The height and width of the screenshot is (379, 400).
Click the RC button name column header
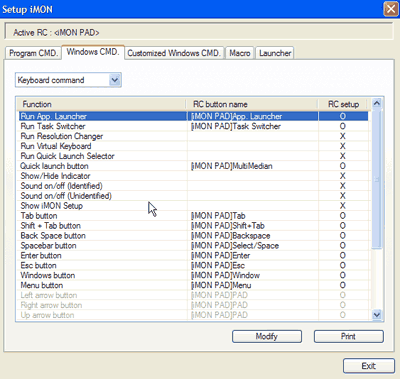[252, 104]
